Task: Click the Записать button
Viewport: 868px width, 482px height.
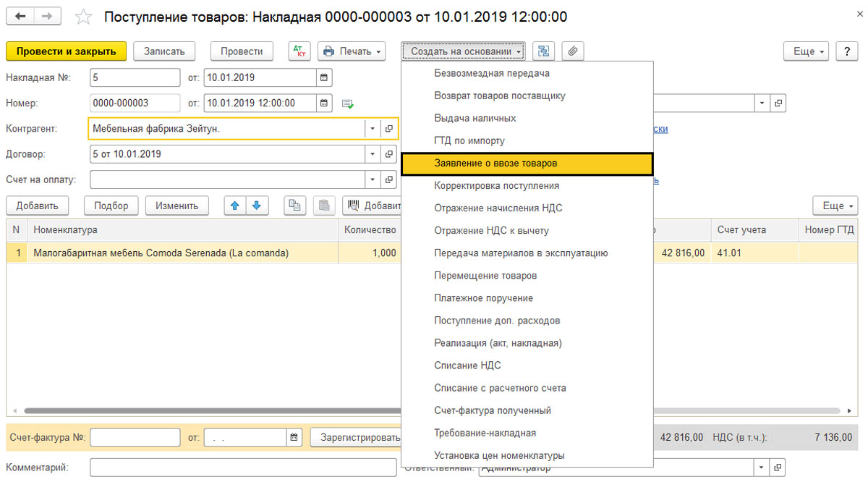Action: (x=164, y=51)
